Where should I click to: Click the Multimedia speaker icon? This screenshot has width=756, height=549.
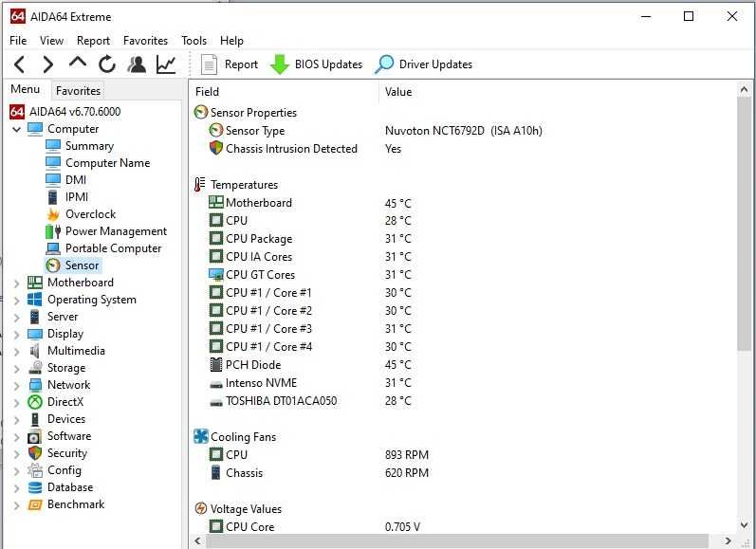click(x=35, y=351)
